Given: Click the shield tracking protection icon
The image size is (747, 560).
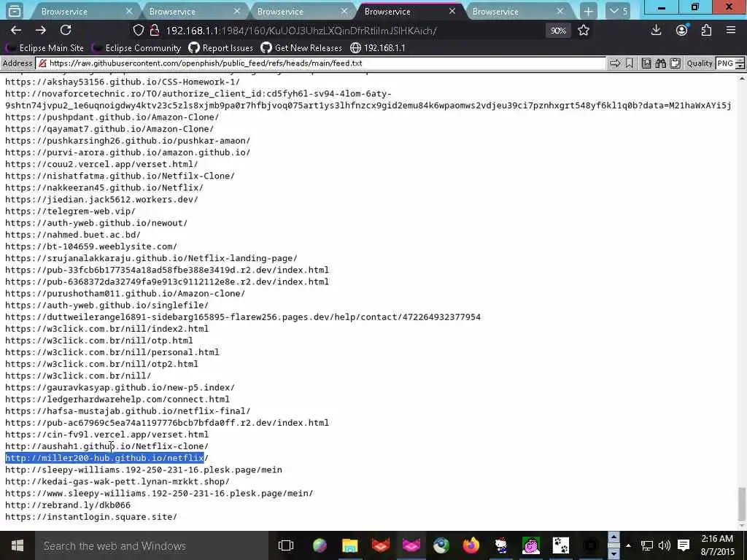Looking at the screenshot, I should (138, 31).
